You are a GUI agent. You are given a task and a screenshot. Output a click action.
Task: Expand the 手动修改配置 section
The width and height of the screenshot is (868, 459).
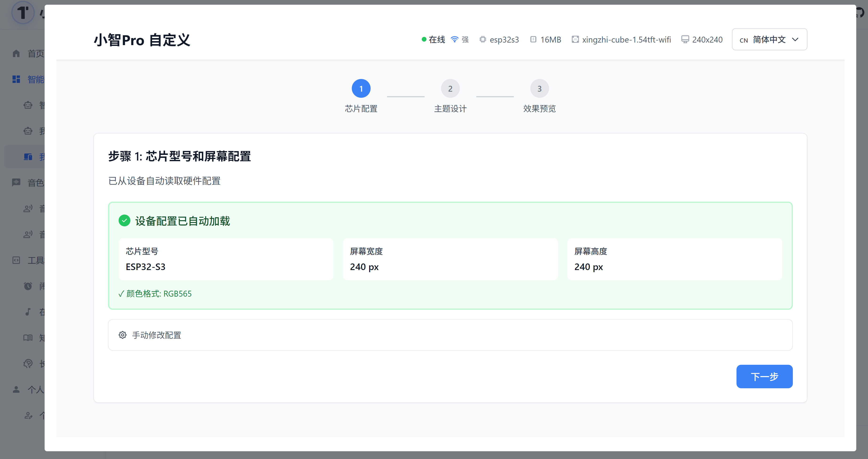(450, 335)
